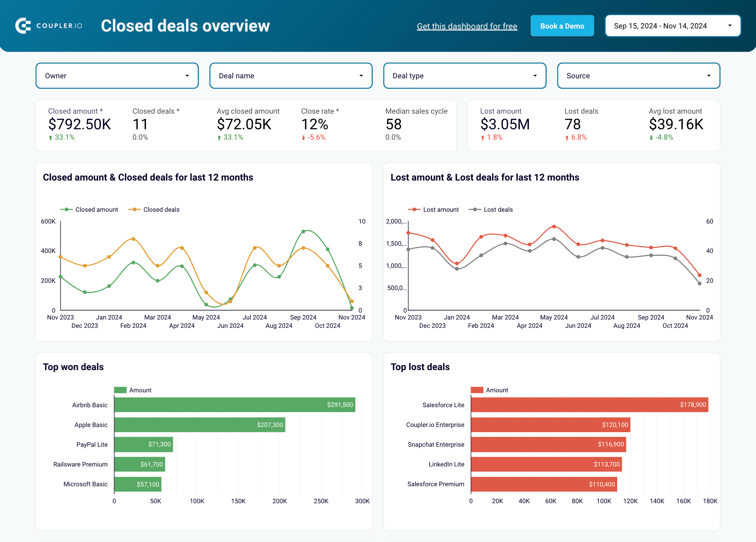Open the date range picker
The image size is (756, 542).
point(673,26)
